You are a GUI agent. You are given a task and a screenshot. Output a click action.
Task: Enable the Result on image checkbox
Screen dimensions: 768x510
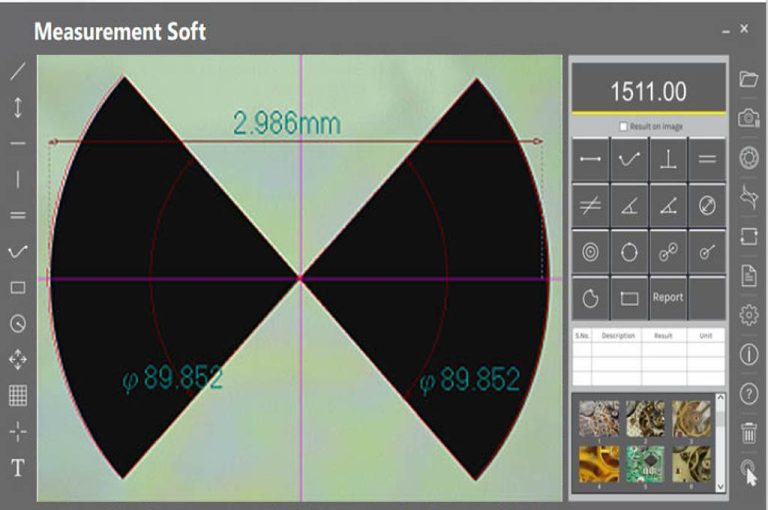[x=624, y=127]
